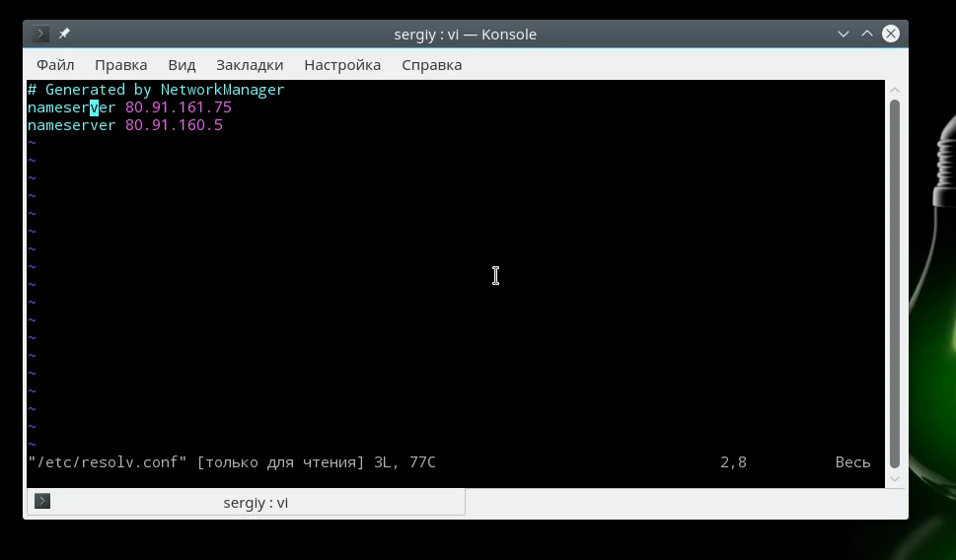Image resolution: width=956 pixels, height=560 pixels.
Task: Click the IP address 80.91.160.5
Action: click(174, 125)
